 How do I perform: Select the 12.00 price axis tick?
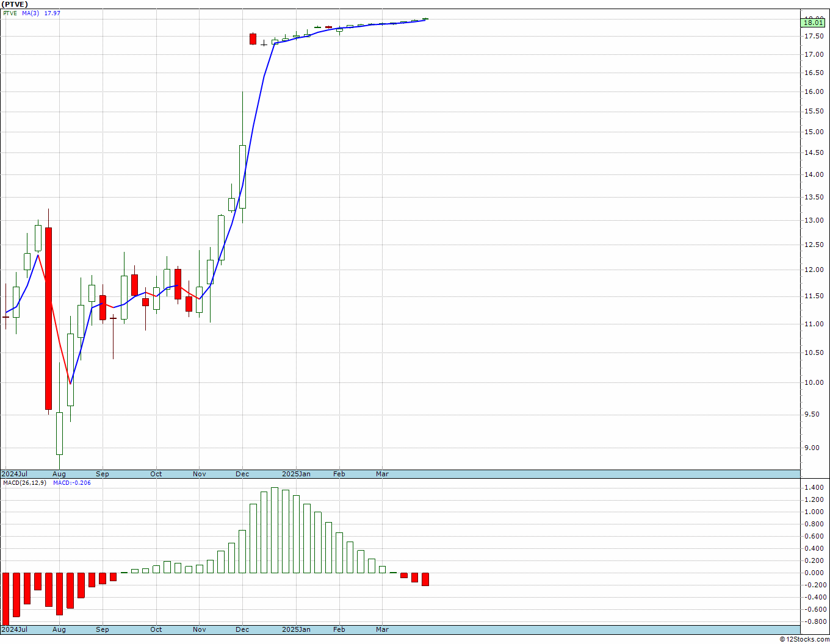click(814, 270)
